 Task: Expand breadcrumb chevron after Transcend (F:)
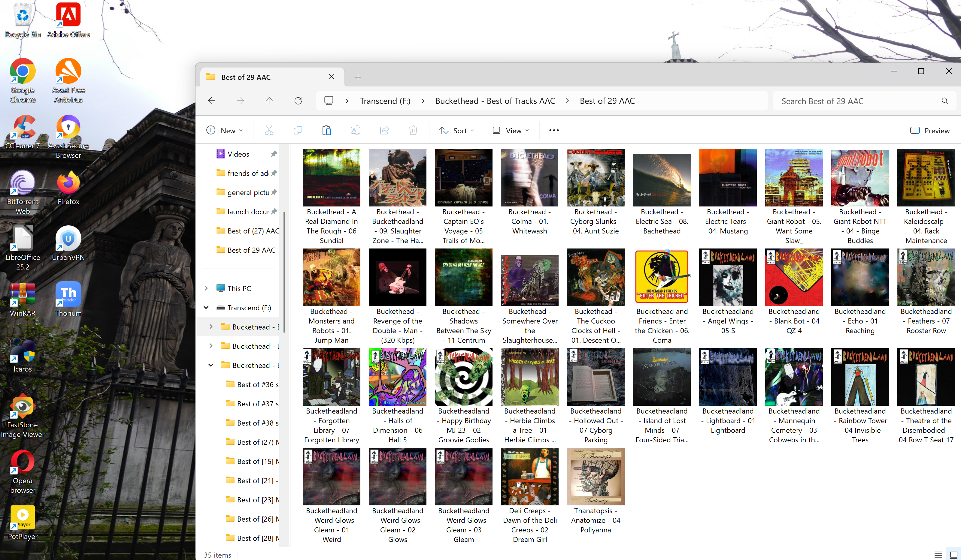423,101
